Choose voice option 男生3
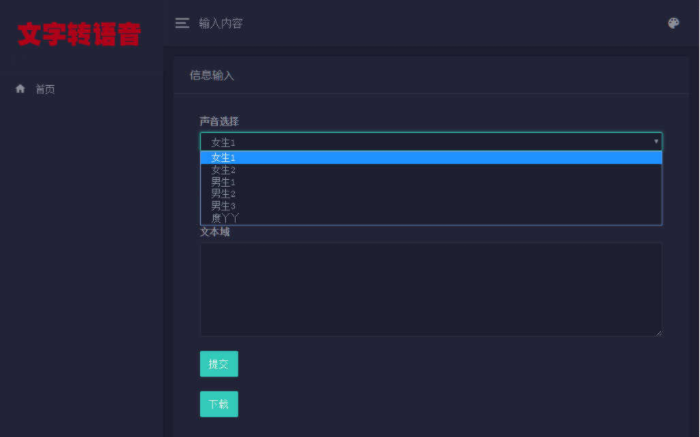This screenshot has height=437, width=700. [431, 206]
